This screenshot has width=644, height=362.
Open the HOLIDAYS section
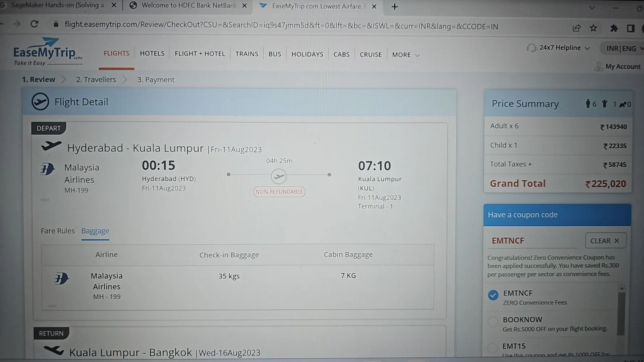pos(307,54)
